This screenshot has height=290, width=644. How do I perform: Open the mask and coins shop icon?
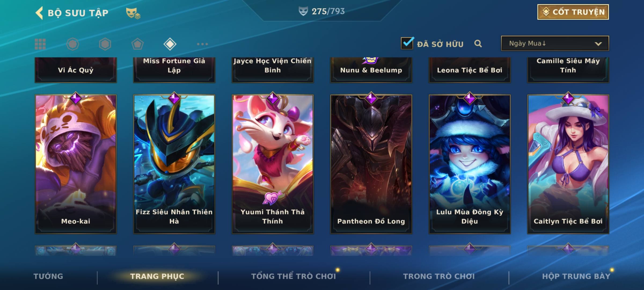tap(133, 13)
